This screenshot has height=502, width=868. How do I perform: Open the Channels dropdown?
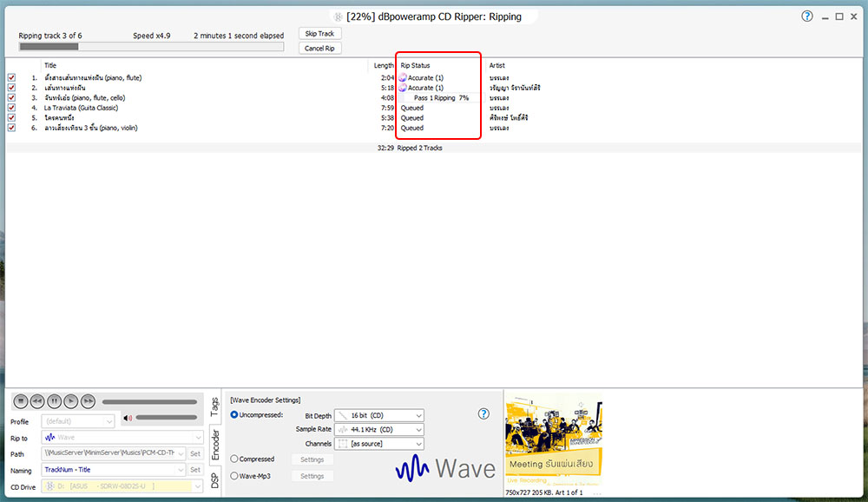pyautogui.click(x=379, y=444)
